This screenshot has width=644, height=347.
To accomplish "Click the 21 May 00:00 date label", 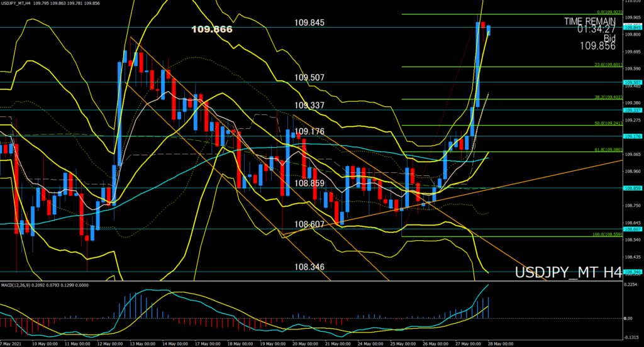I will coord(338,344).
